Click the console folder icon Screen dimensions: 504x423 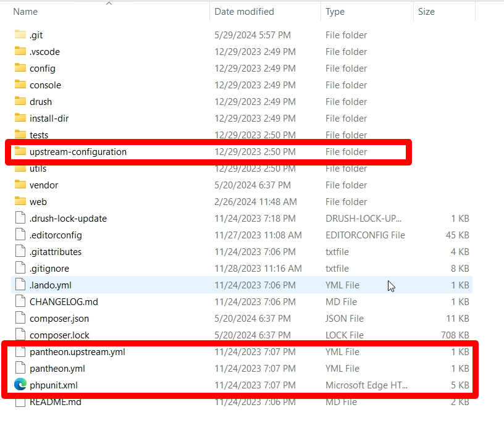[x=20, y=85]
